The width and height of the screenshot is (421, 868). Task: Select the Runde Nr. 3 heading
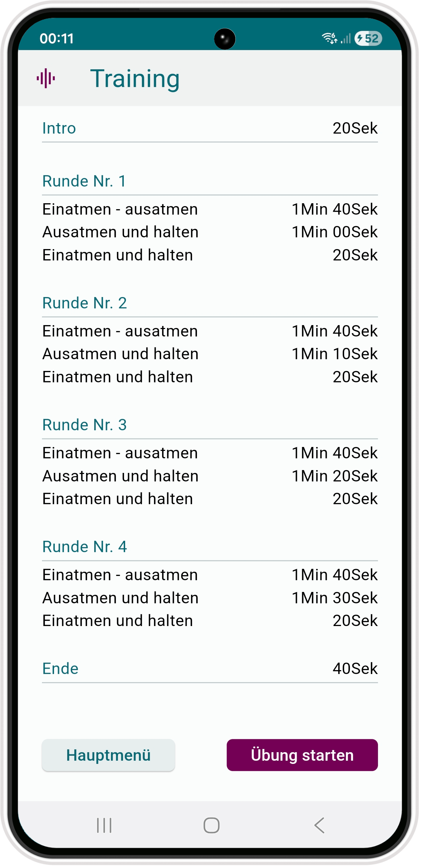click(85, 425)
